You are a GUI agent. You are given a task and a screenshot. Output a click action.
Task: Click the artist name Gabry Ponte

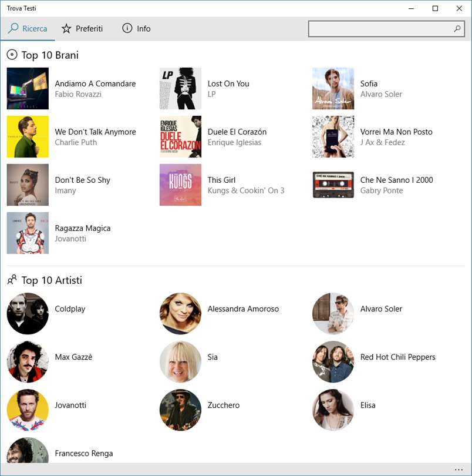click(x=382, y=190)
